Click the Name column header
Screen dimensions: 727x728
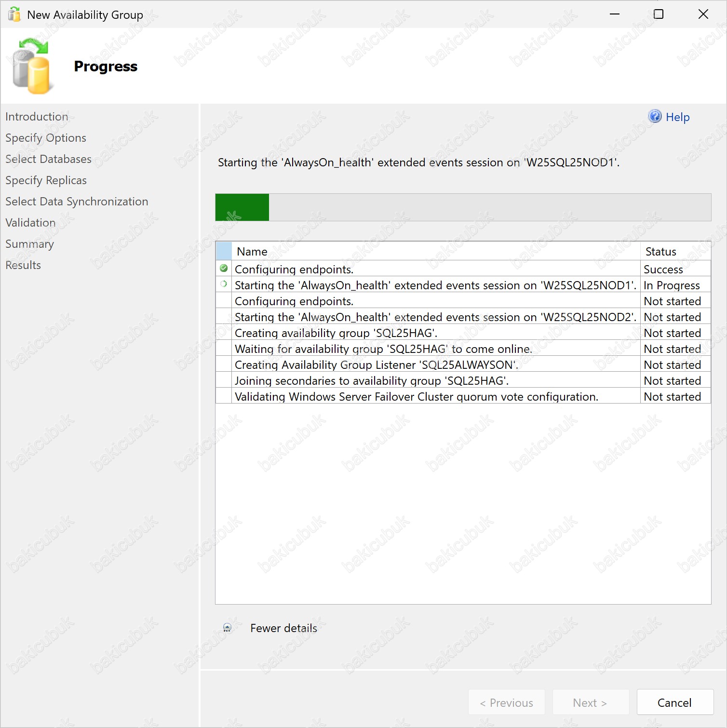(x=252, y=252)
